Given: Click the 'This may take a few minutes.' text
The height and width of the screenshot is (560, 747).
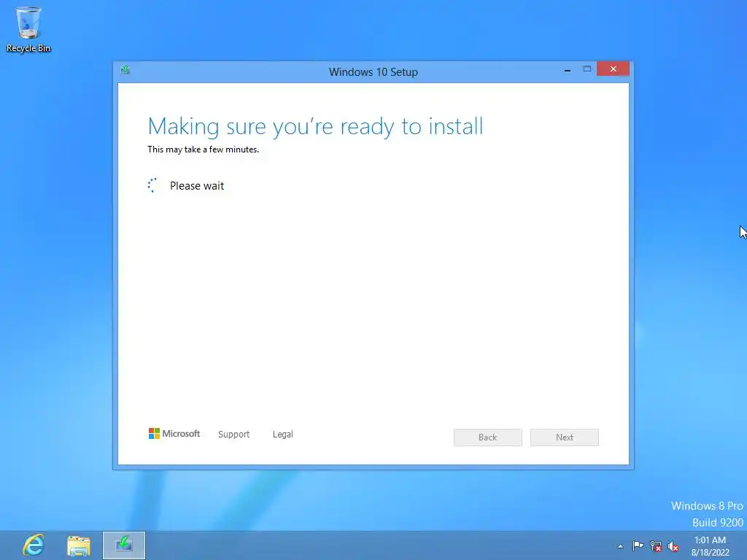Looking at the screenshot, I should (203, 149).
